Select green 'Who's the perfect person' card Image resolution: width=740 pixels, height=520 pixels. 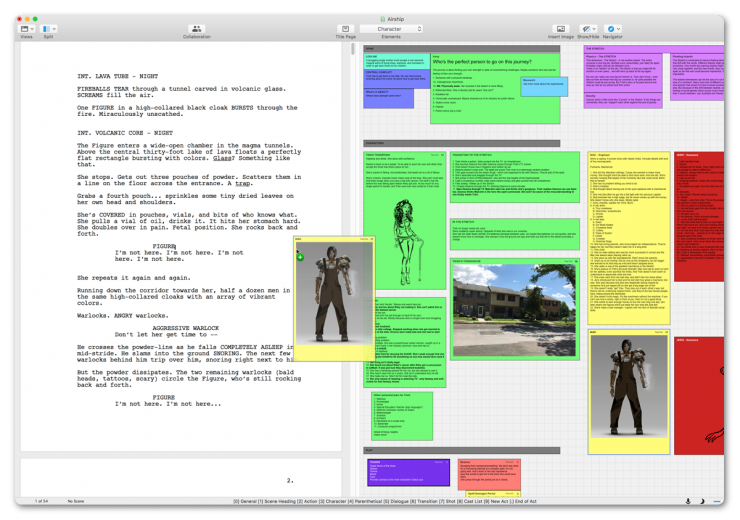495,89
